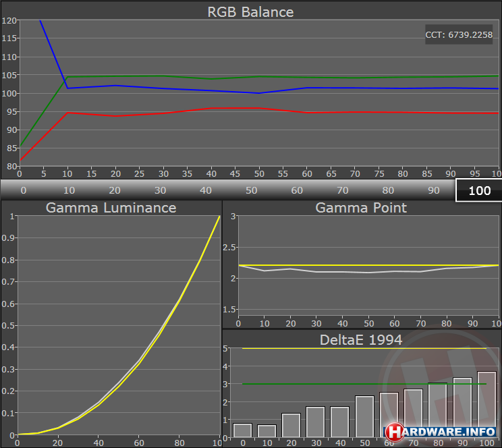Select the 50 grayscale level tab
Viewport: 502px width, 448px height.
tap(251, 190)
